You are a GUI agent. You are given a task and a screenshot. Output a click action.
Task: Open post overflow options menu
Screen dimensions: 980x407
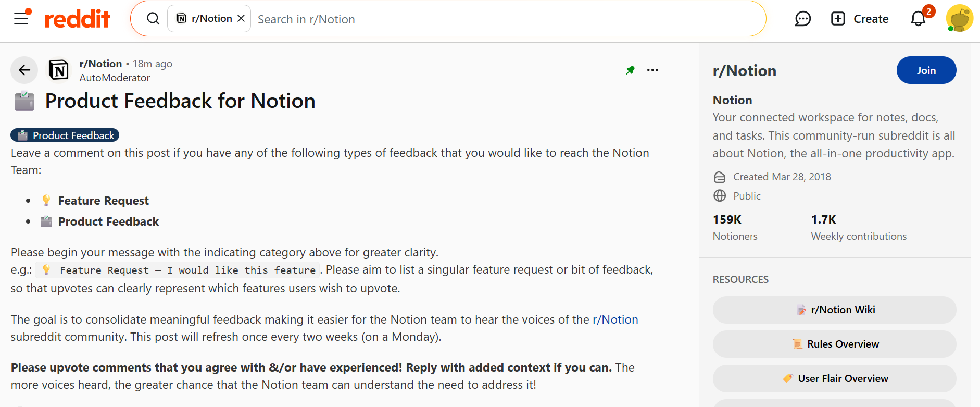coord(652,70)
